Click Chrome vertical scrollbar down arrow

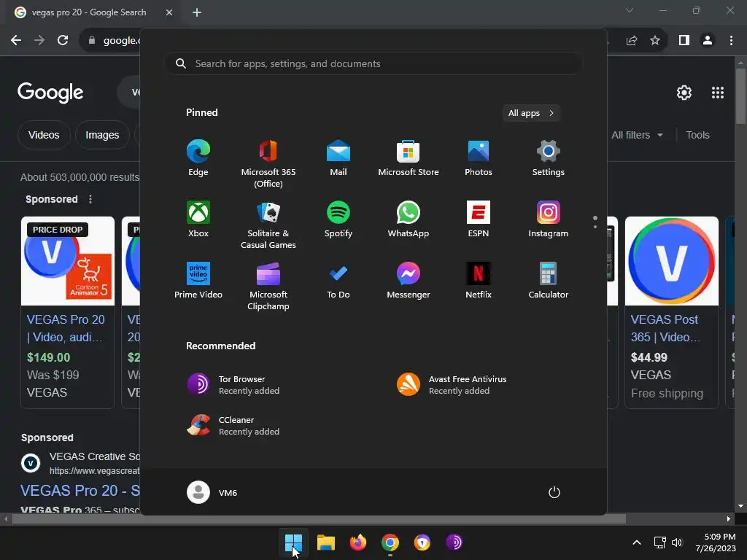pyautogui.click(x=740, y=506)
